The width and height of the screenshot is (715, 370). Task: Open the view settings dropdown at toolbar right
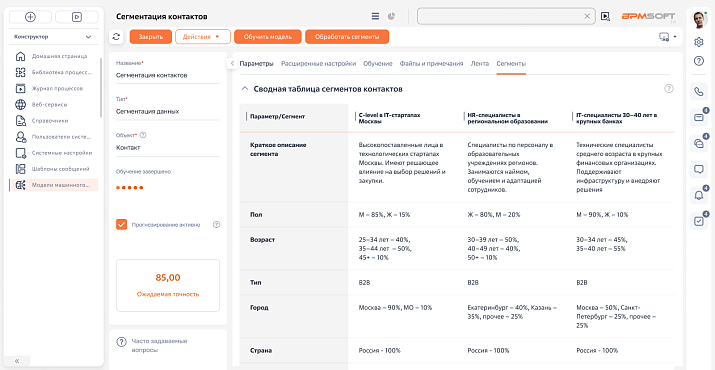668,37
